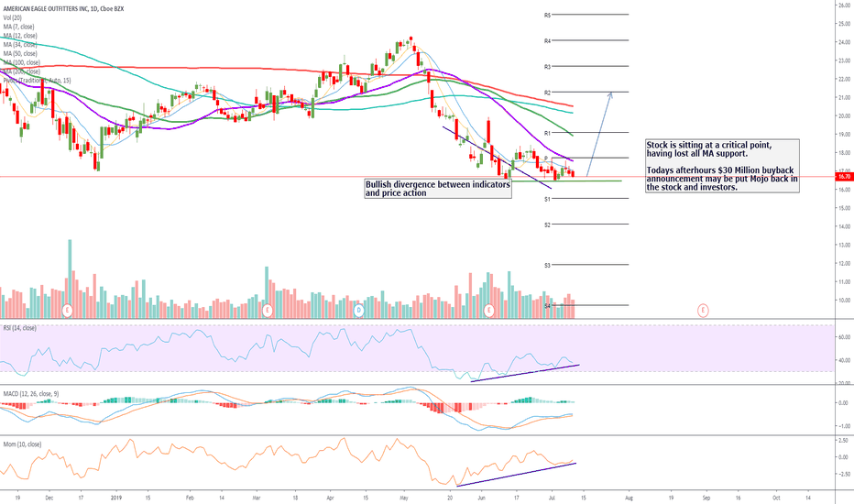The height and width of the screenshot is (504, 854).
Task: Click the -1.00 label on the MACD scale
Action: coord(843,426)
